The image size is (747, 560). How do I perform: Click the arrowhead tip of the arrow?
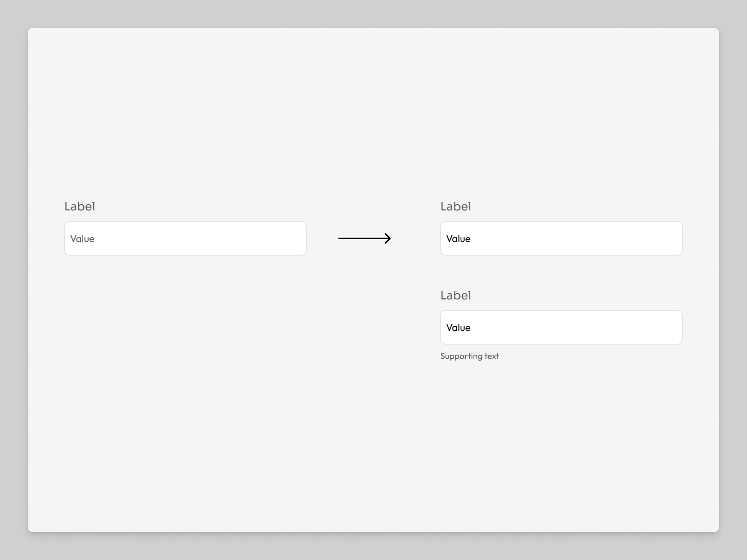pyautogui.click(x=389, y=238)
